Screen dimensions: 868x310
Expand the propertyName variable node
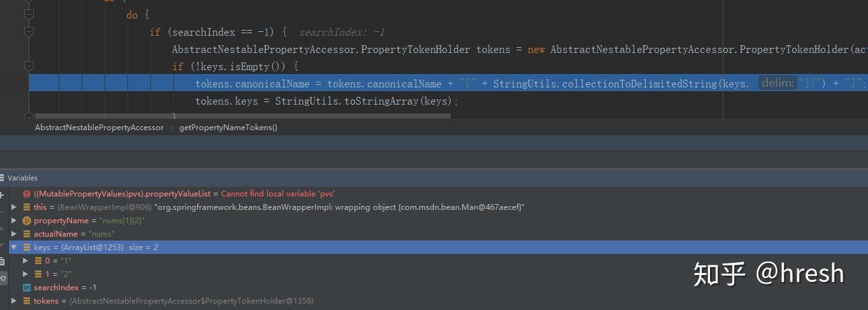14,221
